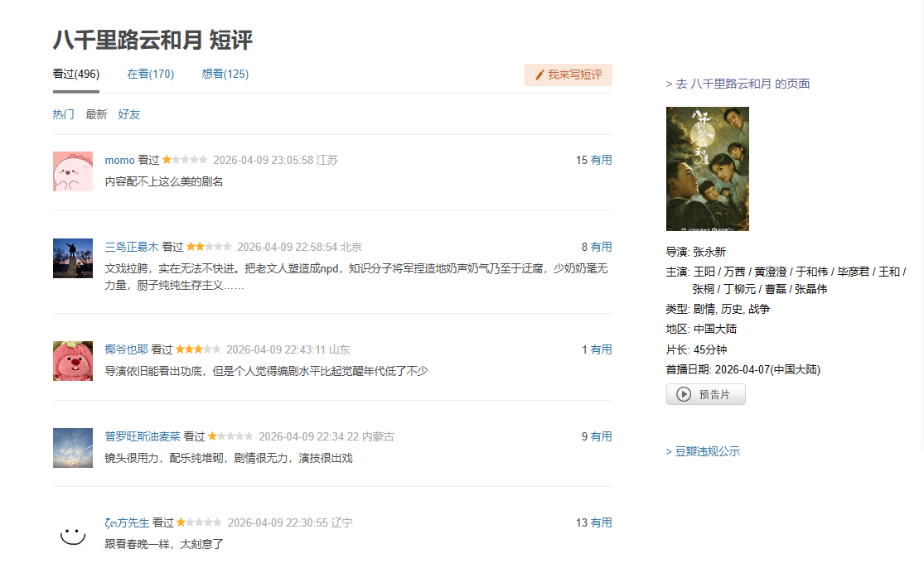Open the 八千里路云和月 poster image
Viewport: 924px width, 573px height.
[707, 169]
